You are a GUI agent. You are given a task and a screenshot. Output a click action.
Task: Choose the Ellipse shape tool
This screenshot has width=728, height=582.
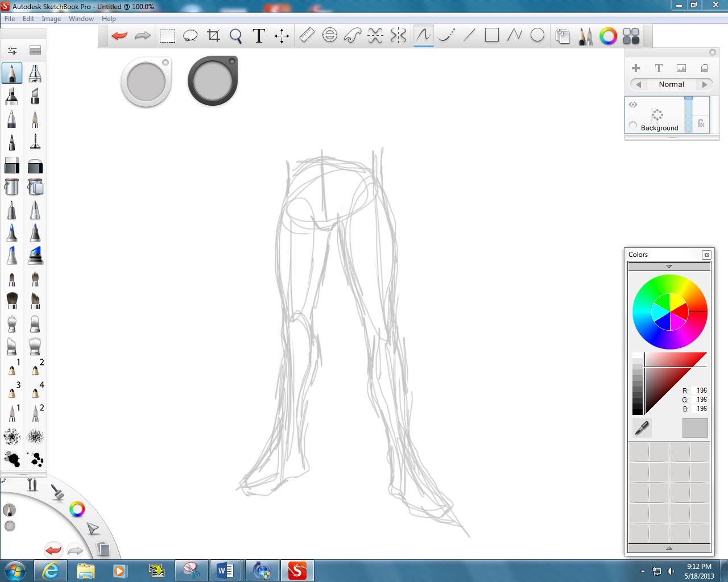coord(537,35)
